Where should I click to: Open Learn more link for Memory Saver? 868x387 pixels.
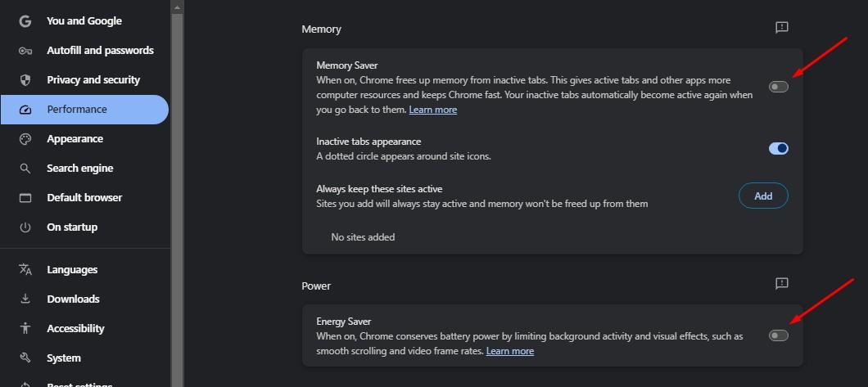click(433, 110)
